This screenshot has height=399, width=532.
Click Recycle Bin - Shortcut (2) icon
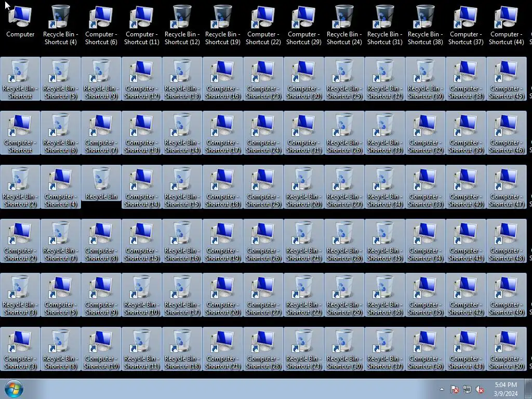coord(20,187)
